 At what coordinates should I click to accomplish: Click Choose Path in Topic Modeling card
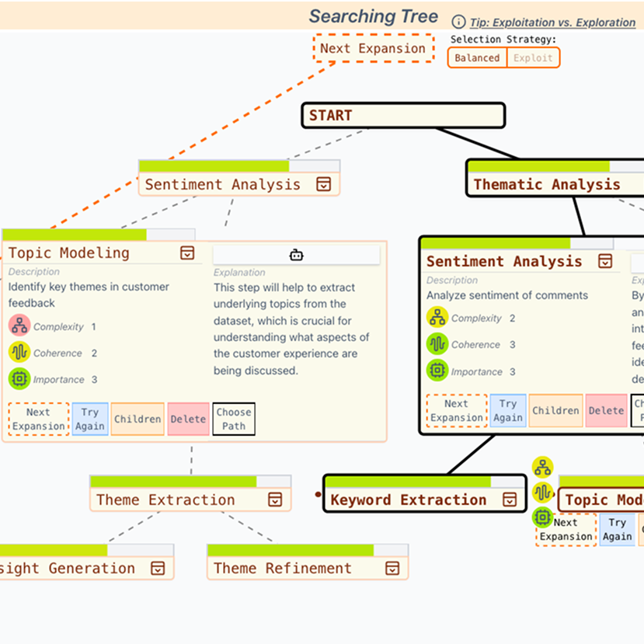(234, 419)
